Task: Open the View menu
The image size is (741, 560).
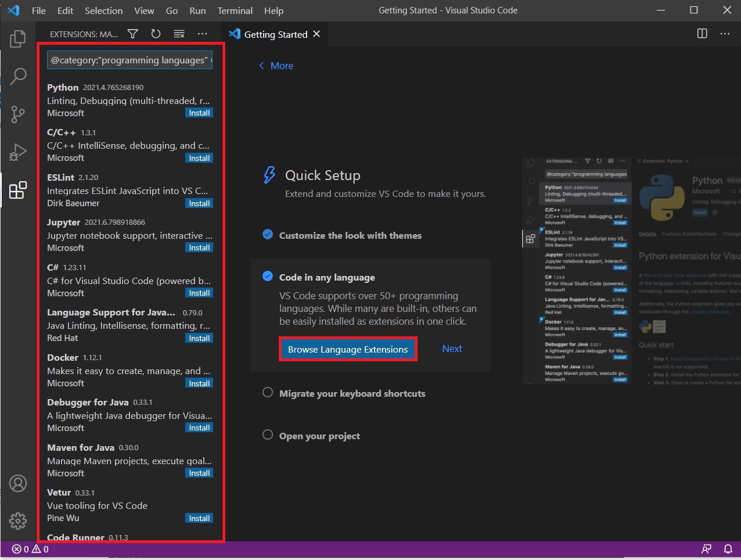Action: [x=144, y=10]
